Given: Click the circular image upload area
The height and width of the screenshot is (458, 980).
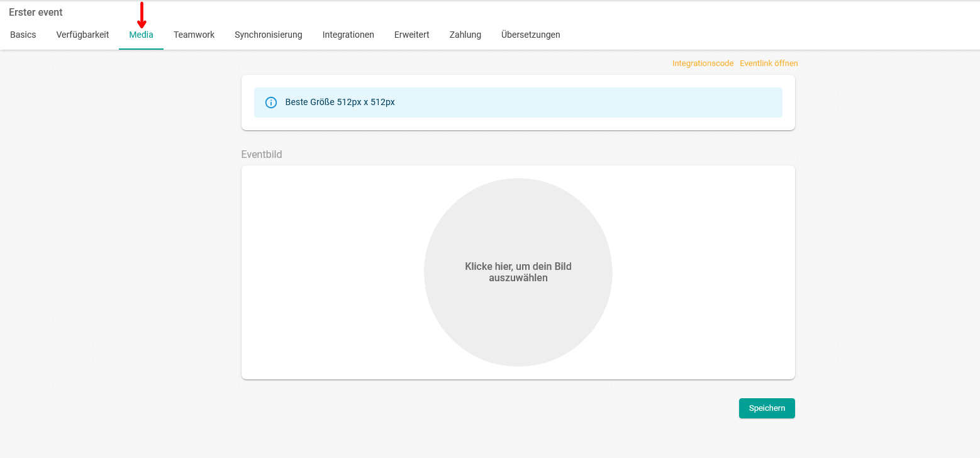Looking at the screenshot, I should point(518,272).
